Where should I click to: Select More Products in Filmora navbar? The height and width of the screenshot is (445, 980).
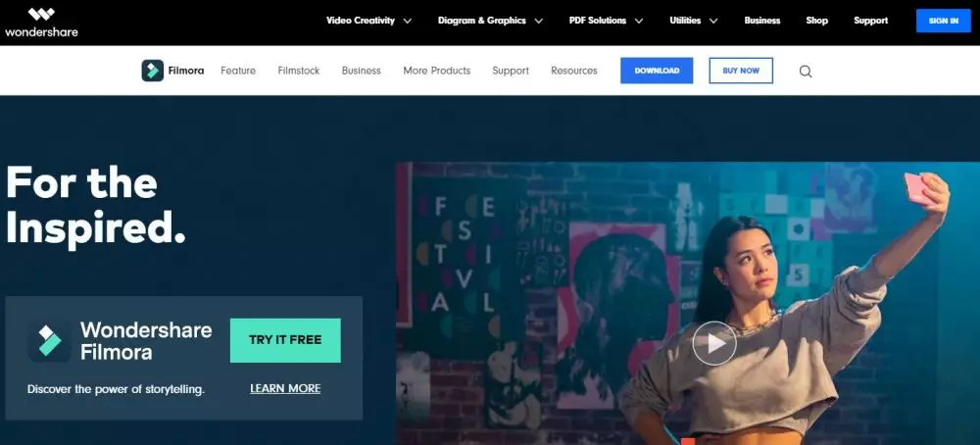437,71
